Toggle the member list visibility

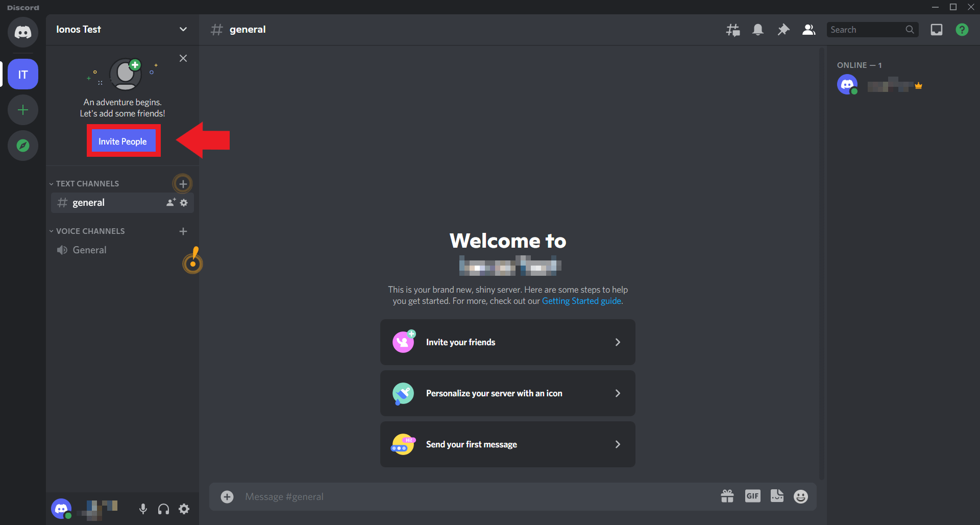click(808, 29)
